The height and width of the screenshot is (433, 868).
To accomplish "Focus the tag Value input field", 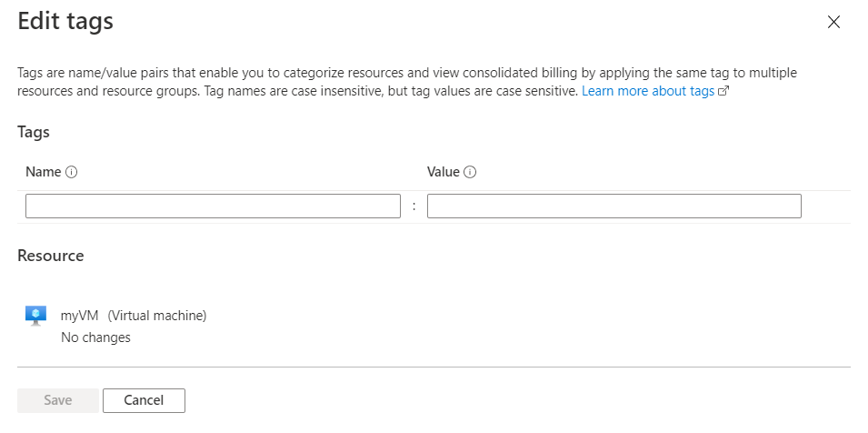I will coord(614,206).
